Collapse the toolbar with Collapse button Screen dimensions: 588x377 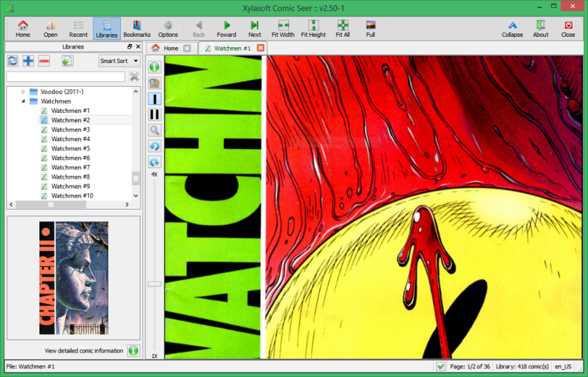click(512, 29)
